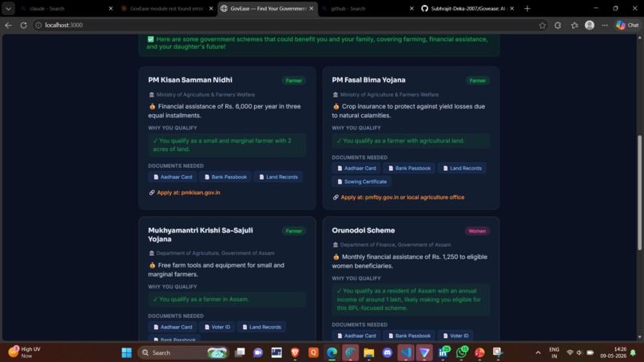The width and height of the screenshot is (644, 362).
Task: Bookmark this page with the star icon
Action: (543, 26)
